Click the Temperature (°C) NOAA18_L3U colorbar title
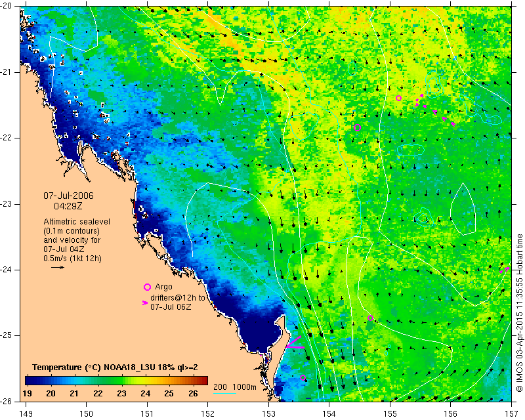Viewport: 525px width, 420px height. [x=115, y=367]
